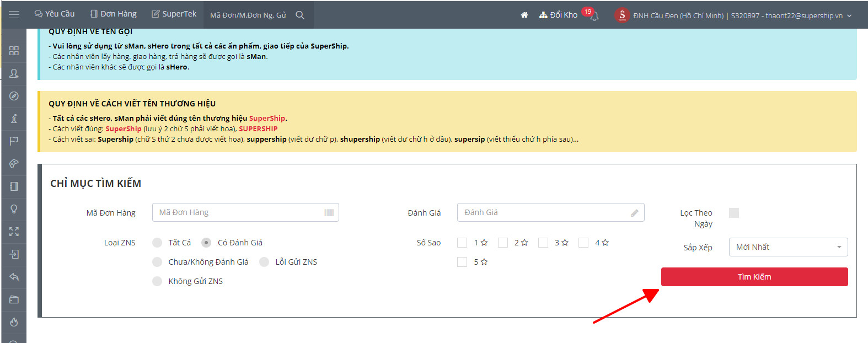
Task: Select the Không Gửi ZNS radio option
Action: tap(157, 281)
